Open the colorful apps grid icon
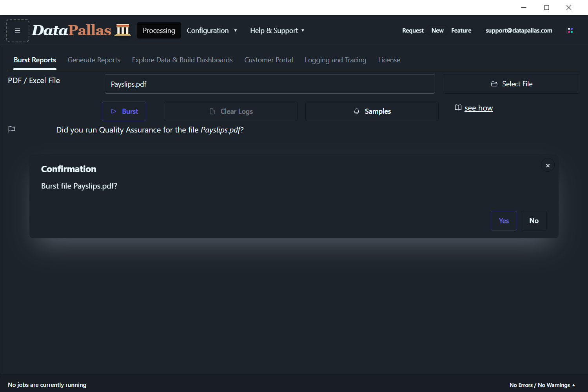Viewport: 588px width, 392px height. click(x=570, y=31)
